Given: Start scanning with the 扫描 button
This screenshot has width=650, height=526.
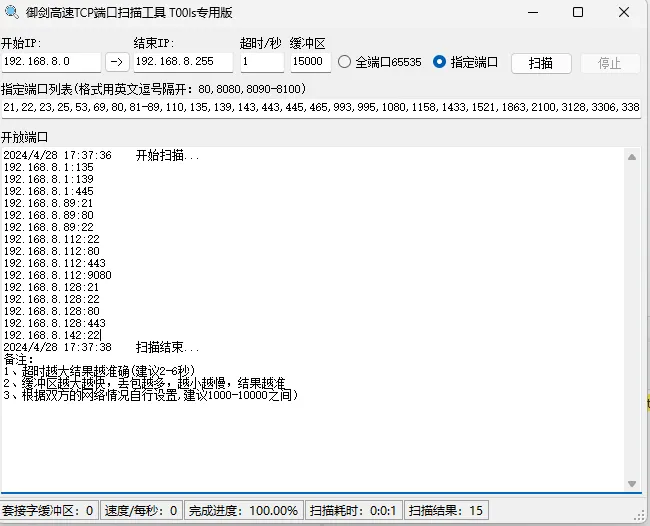Looking at the screenshot, I should click(x=541, y=63).
